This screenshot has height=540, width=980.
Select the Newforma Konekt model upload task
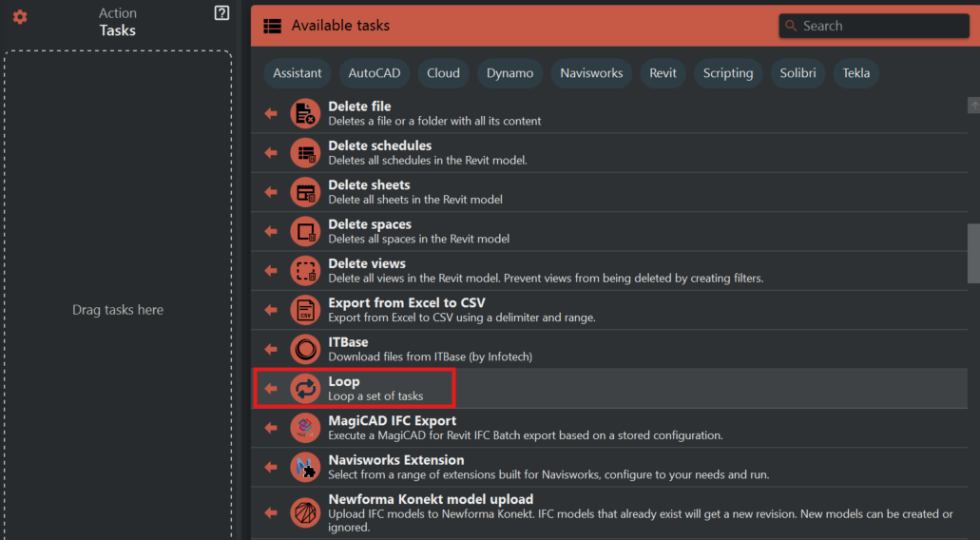tap(431, 499)
